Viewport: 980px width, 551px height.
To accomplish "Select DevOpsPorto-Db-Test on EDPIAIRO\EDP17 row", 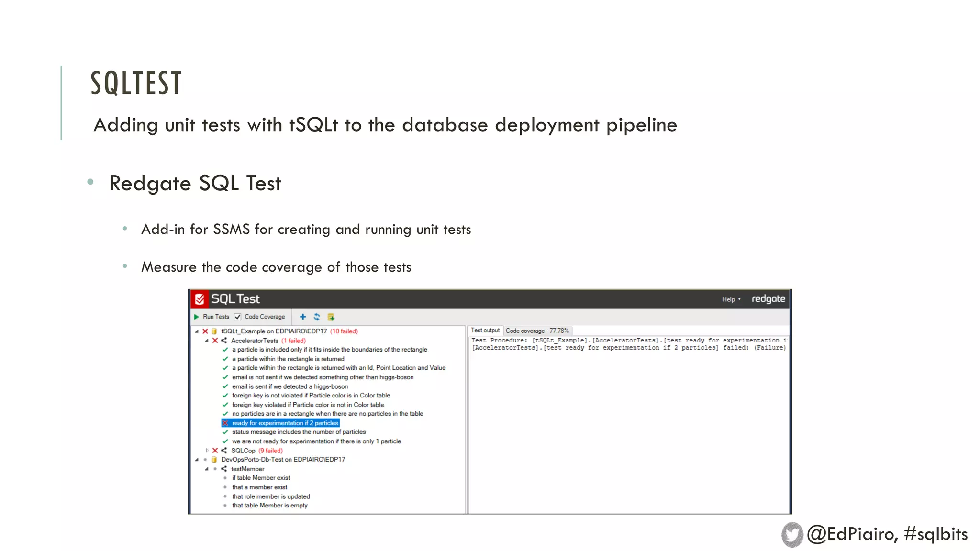I will [x=283, y=460].
